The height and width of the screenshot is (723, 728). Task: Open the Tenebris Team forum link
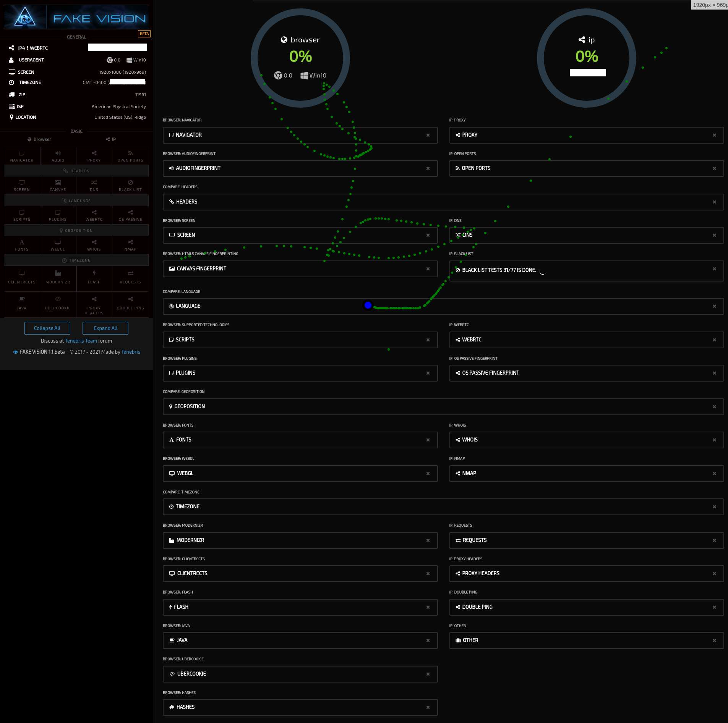(x=81, y=341)
